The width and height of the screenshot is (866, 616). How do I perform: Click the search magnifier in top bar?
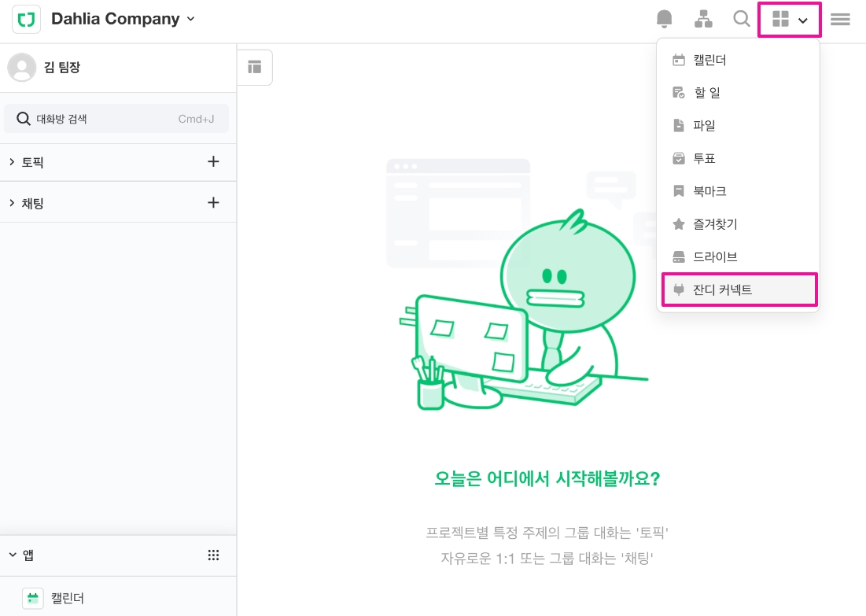pyautogui.click(x=741, y=20)
